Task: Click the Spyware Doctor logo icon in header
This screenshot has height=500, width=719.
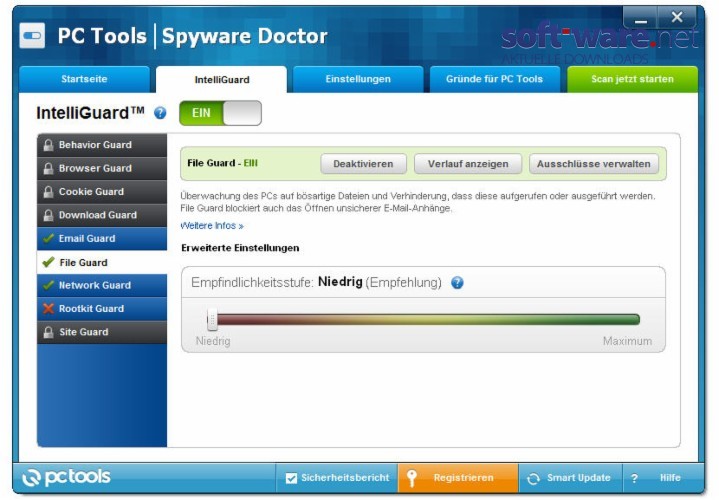Action: (32, 36)
